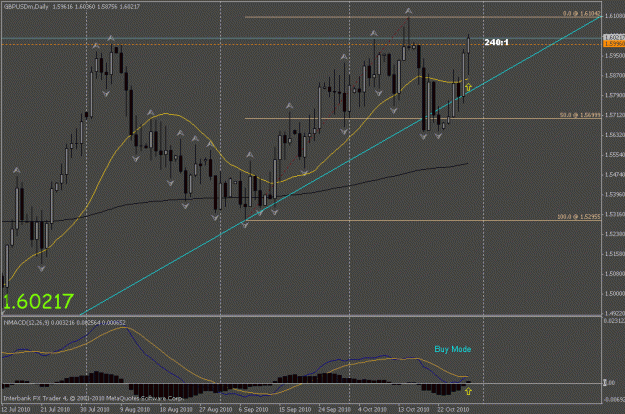Click the 9 Aug 2010 date label
The height and width of the screenshot is (414, 625).
(135, 409)
